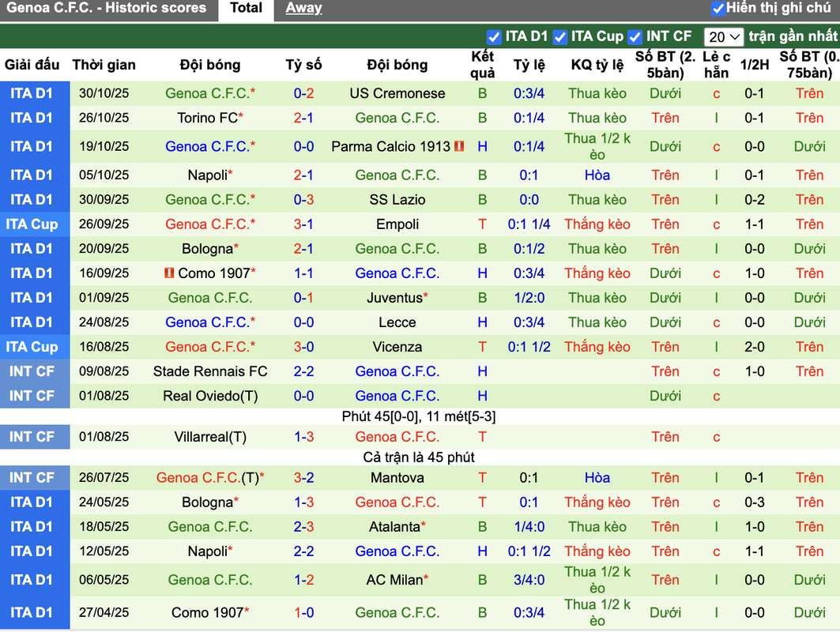Viewport: 840px width, 632px height.
Task: Open Atalanta team link
Action: tap(394, 527)
